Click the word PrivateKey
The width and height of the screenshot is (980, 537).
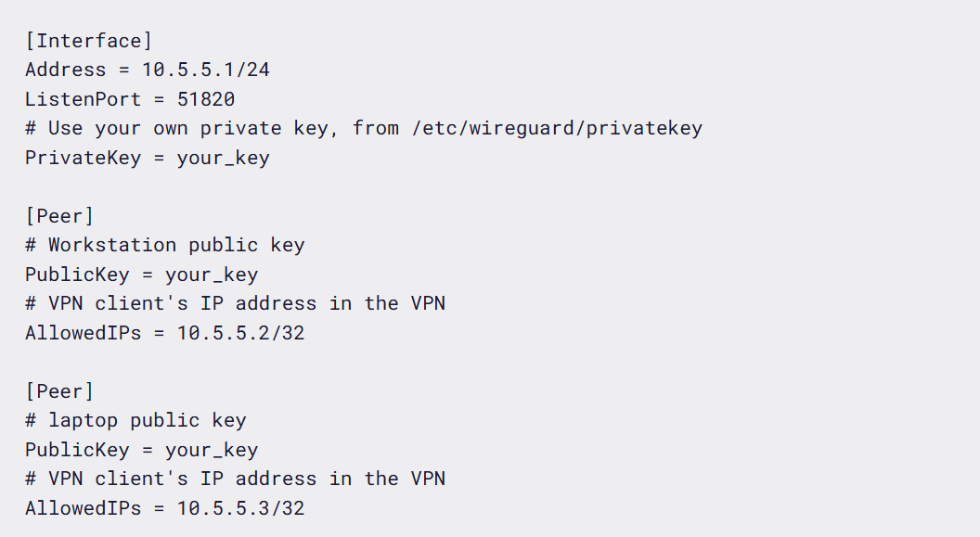(x=84, y=158)
